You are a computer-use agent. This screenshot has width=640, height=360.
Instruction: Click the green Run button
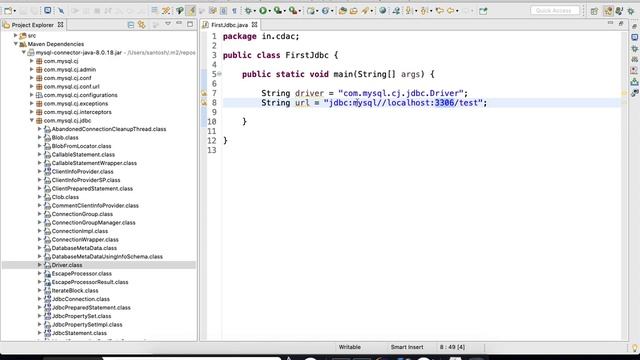[x=263, y=11]
